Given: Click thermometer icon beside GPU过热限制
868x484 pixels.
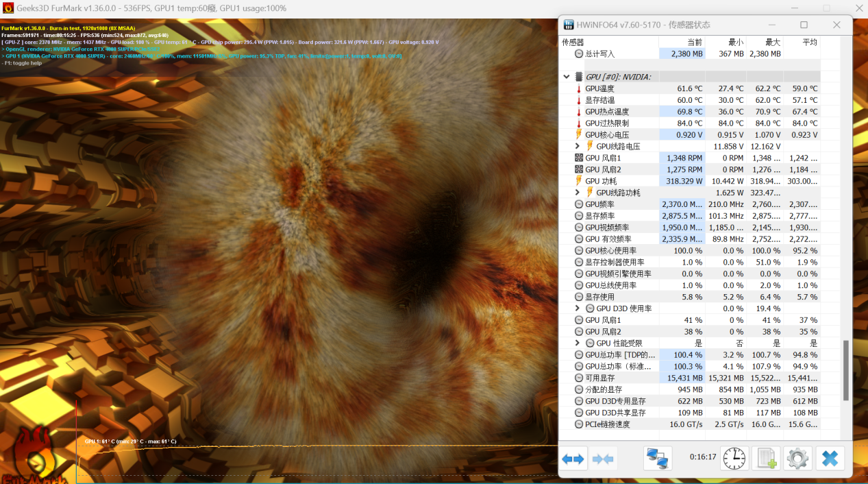Looking at the screenshot, I should tap(579, 123).
